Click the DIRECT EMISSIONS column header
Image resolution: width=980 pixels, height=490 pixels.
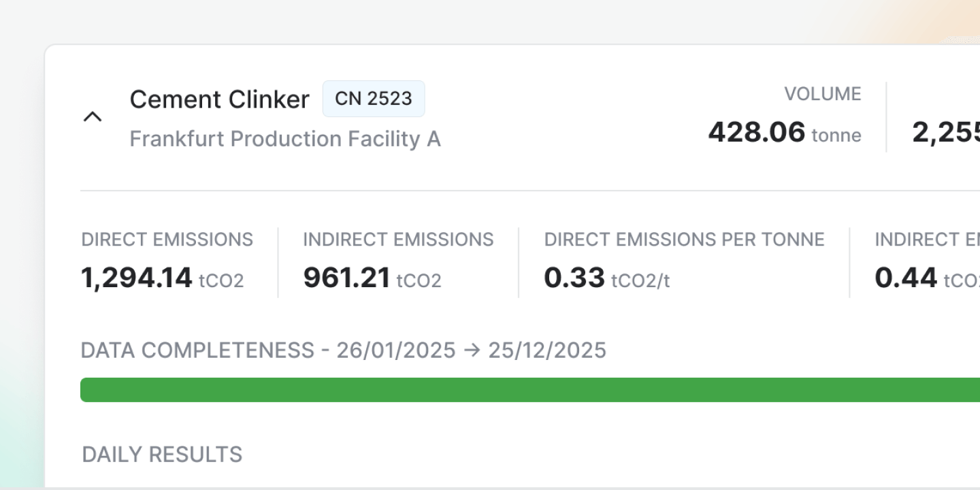coord(167,239)
